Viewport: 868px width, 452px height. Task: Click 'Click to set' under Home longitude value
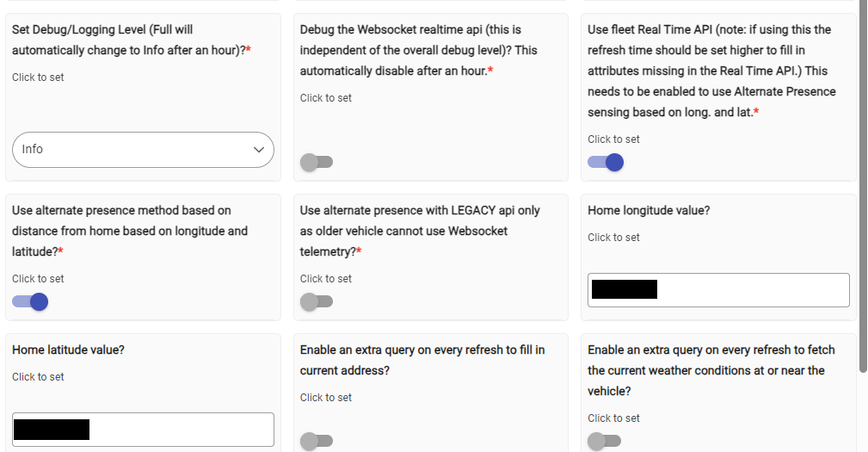[x=613, y=238]
